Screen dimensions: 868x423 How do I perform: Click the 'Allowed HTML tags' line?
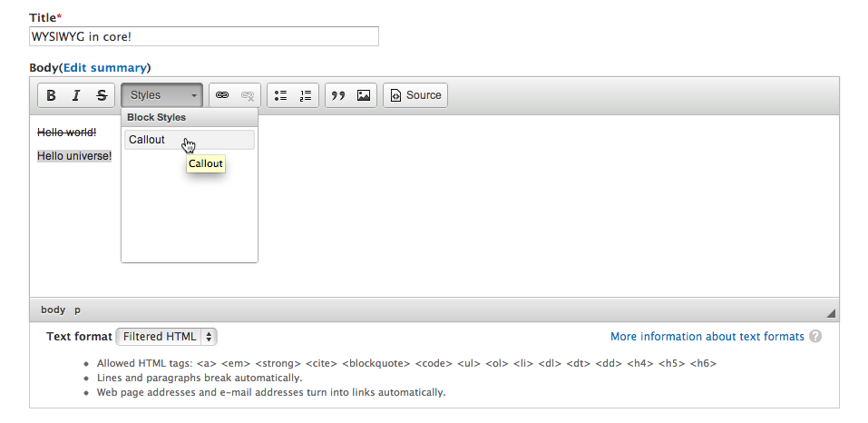pos(406,364)
